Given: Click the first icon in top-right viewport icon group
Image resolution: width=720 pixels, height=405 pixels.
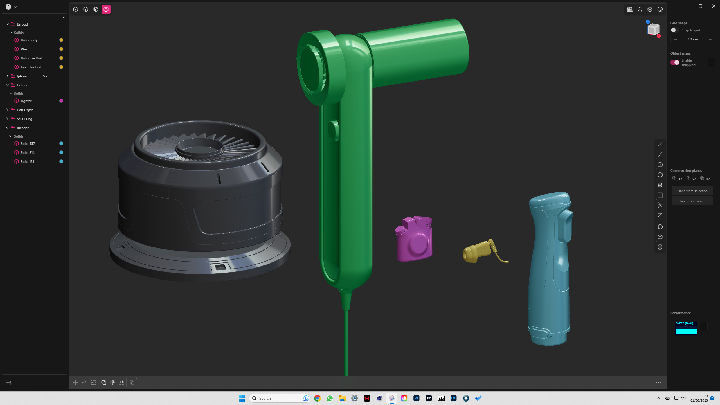Looking at the screenshot, I should 629,9.
